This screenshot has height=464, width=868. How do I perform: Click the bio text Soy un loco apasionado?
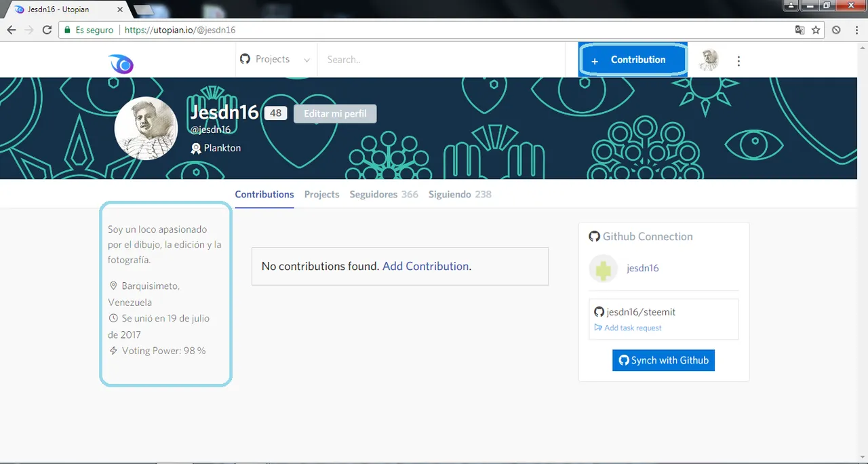[x=165, y=244]
